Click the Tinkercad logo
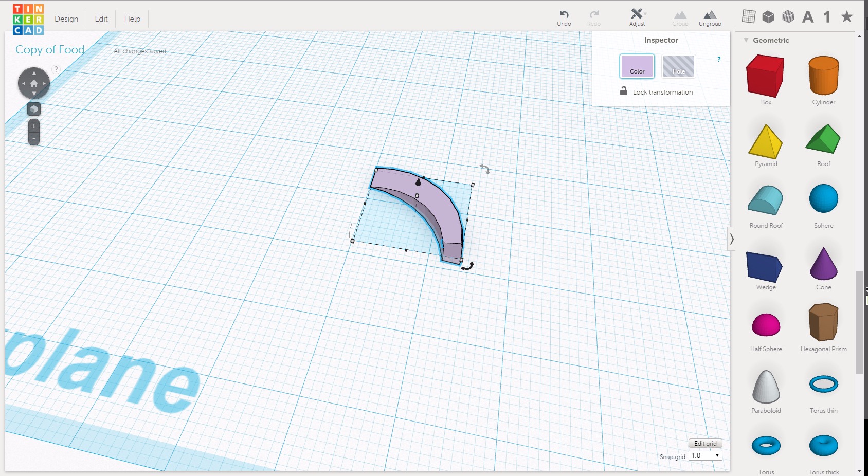The image size is (868, 476). click(28, 19)
